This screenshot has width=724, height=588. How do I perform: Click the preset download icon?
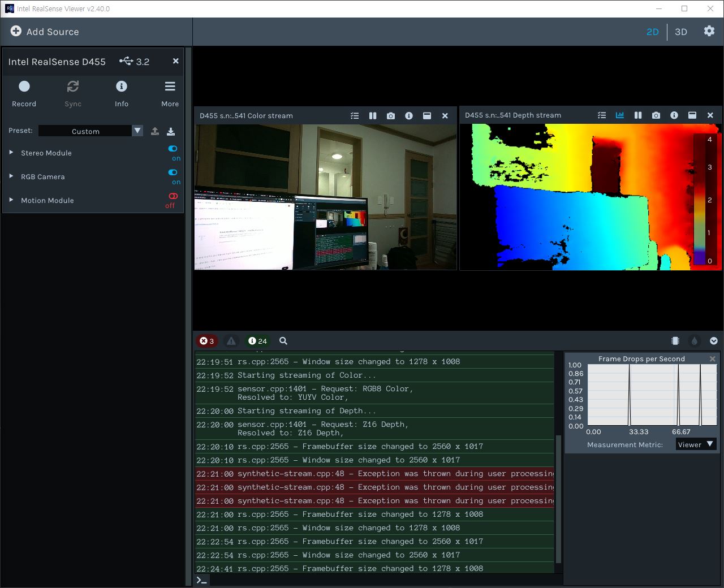[171, 131]
